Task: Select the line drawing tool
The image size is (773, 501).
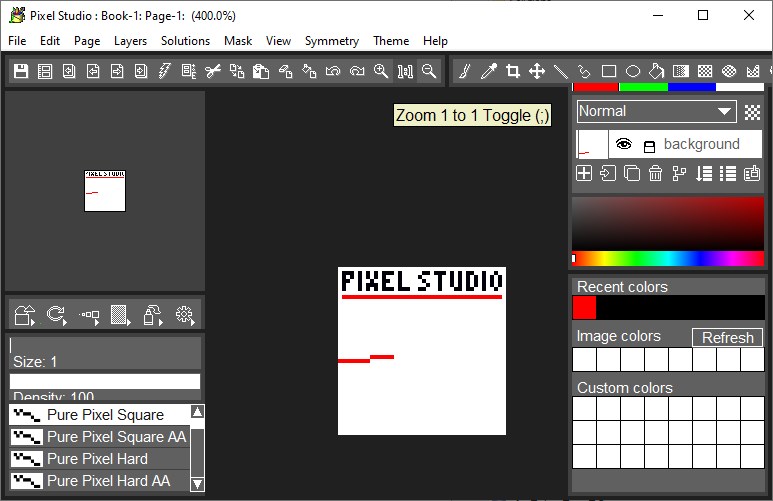Action: pyautogui.click(x=561, y=72)
